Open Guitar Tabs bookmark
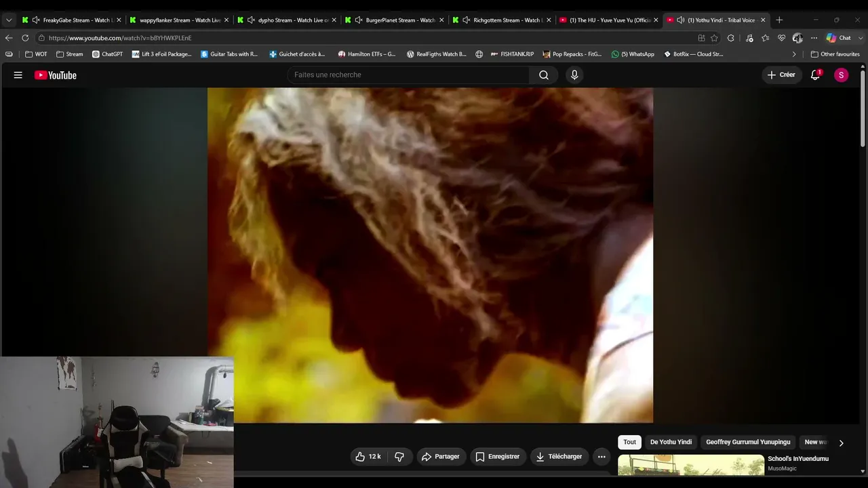868x488 pixels. tap(229, 54)
